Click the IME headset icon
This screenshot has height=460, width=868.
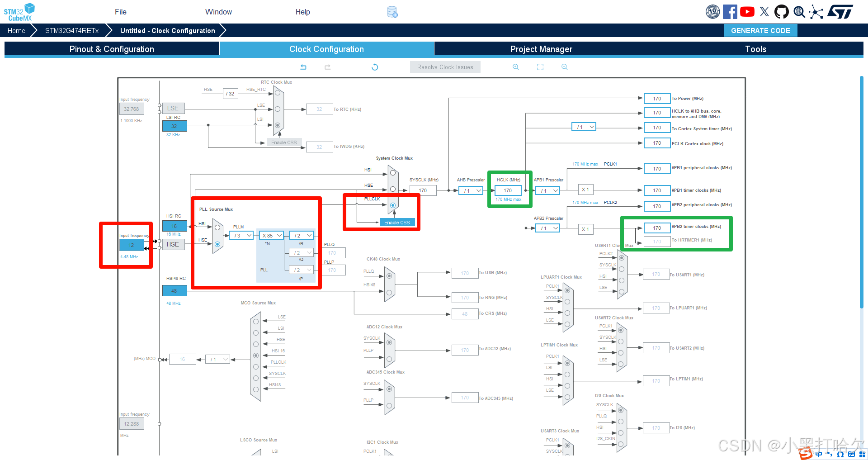840,454
